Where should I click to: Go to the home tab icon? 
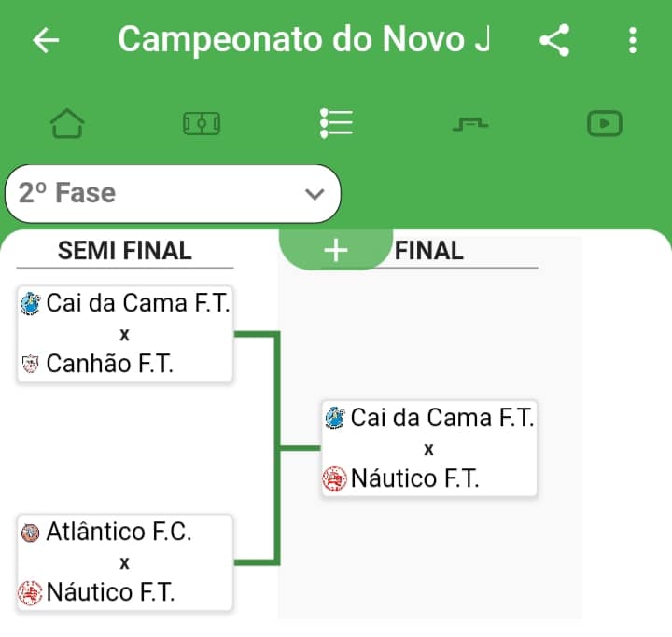(67, 123)
